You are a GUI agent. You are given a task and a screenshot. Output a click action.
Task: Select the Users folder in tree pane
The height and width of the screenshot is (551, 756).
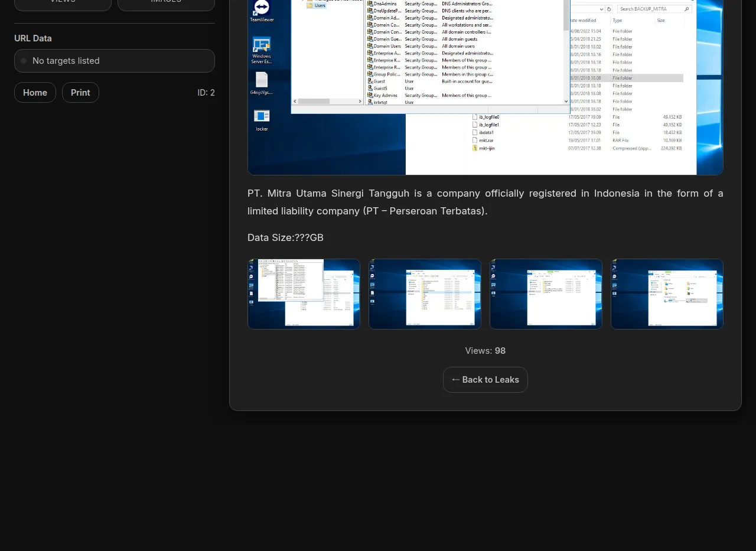[320, 5]
